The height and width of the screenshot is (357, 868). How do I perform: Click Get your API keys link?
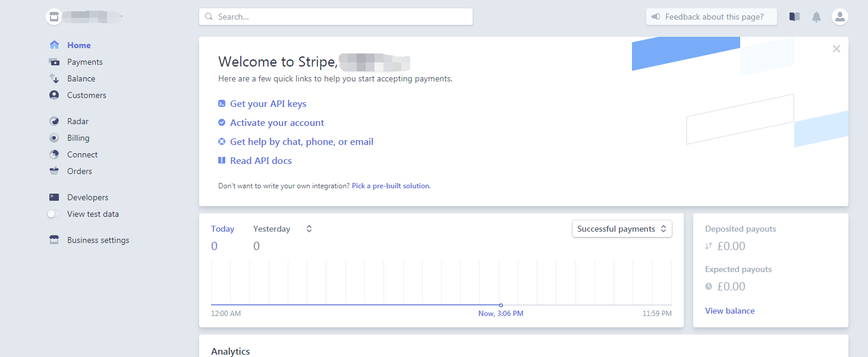click(268, 103)
